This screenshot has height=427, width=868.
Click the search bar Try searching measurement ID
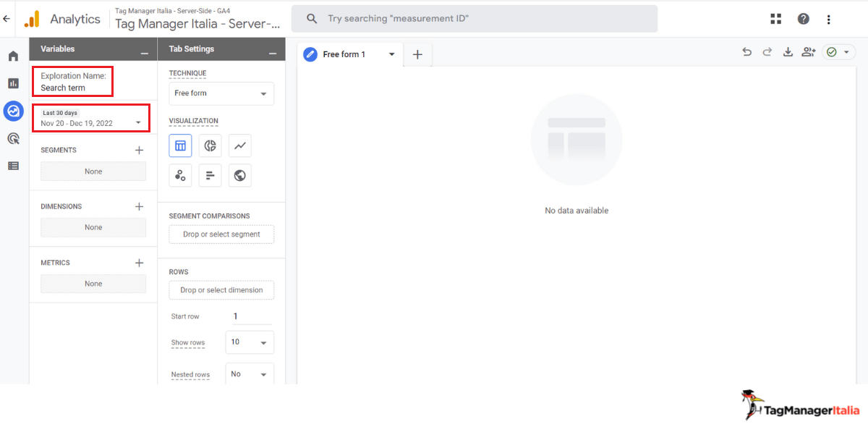[475, 19]
